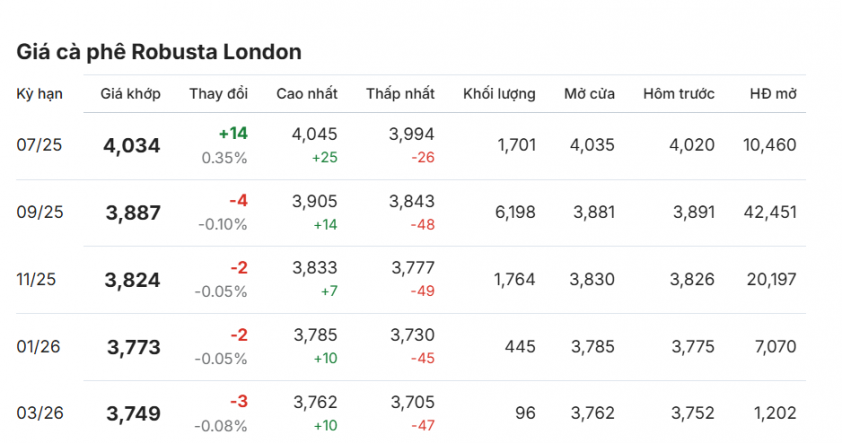Select the 01/26 contract term
Viewport: 842px width, 443px height.
click(x=38, y=346)
